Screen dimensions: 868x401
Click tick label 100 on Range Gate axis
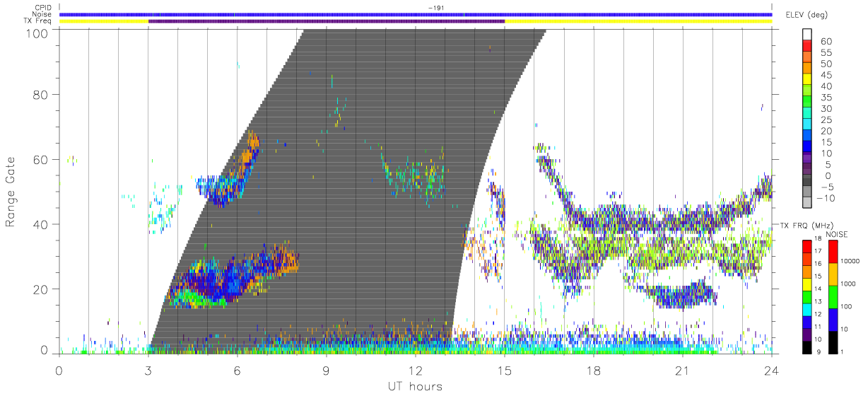(38, 33)
